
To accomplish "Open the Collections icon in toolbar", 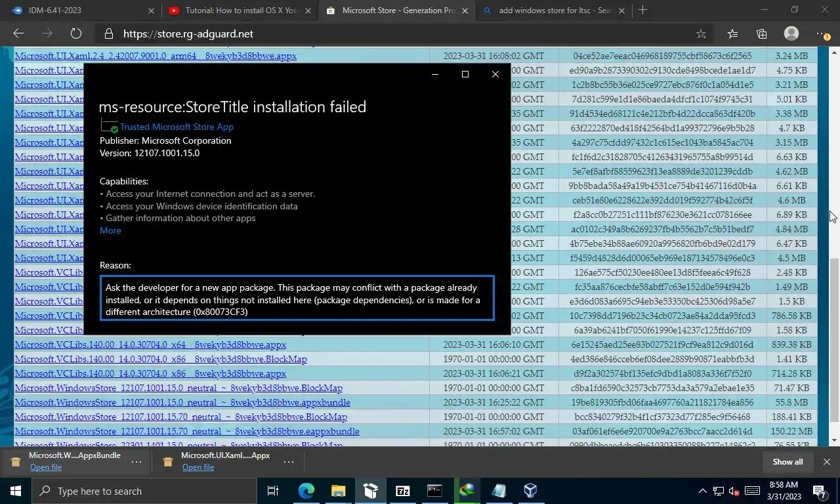I will (x=762, y=34).
